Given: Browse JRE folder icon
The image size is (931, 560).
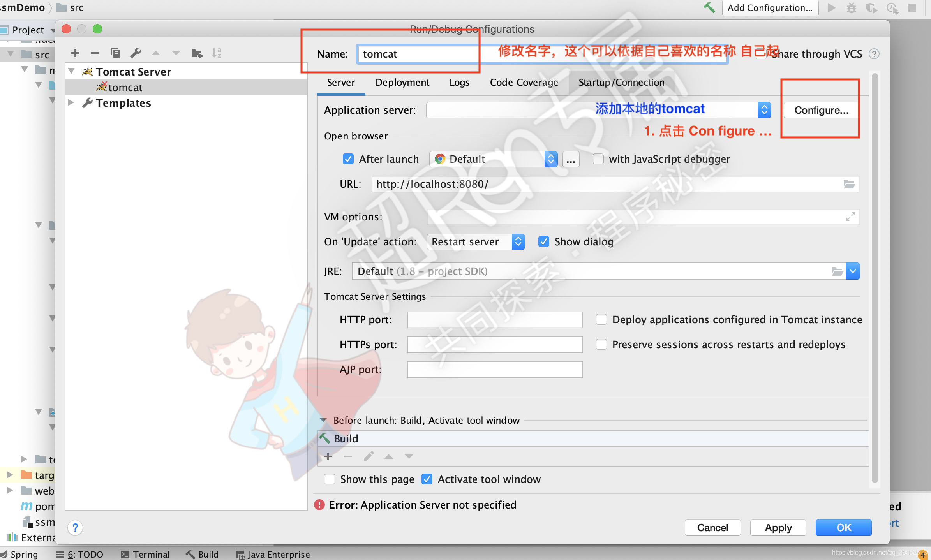Looking at the screenshot, I should [837, 271].
